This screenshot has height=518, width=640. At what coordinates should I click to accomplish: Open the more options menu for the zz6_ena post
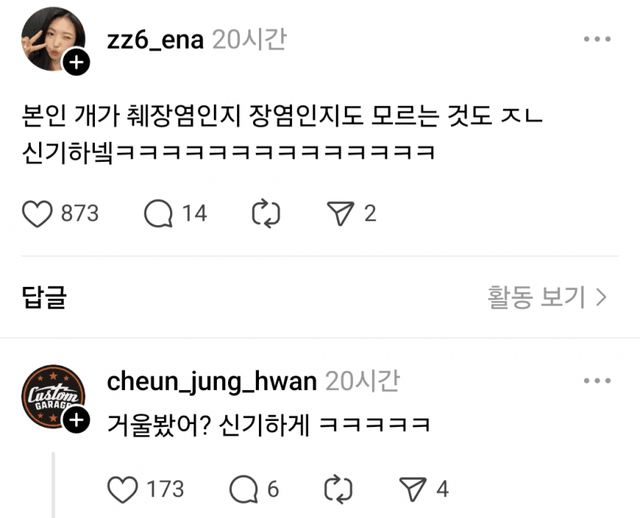tap(597, 39)
